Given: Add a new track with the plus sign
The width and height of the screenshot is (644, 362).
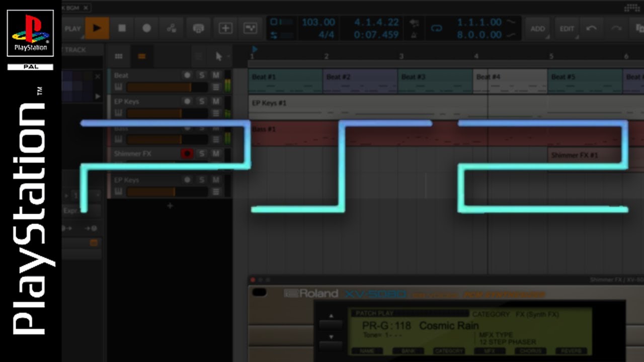Looking at the screenshot, I should point(170,206).
